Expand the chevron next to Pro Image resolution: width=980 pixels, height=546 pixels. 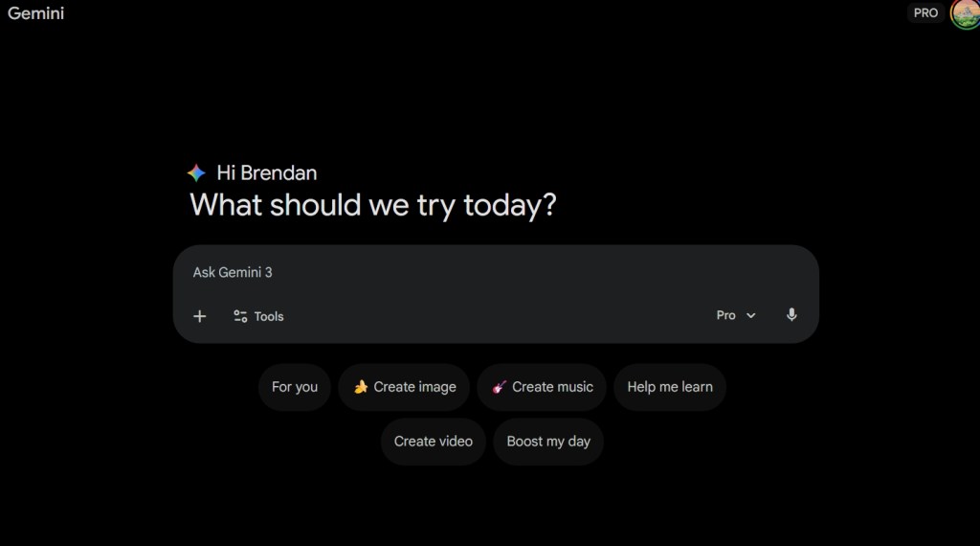coord(751,315)
